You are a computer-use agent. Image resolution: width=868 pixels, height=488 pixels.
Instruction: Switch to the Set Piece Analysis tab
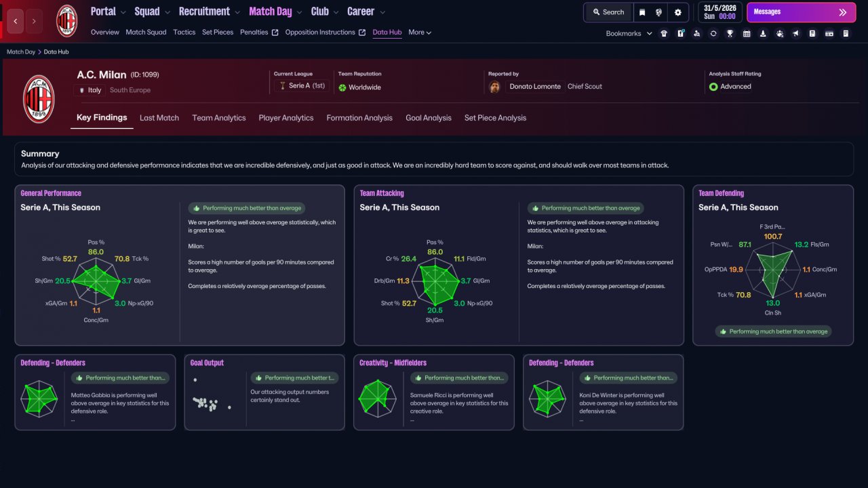(495, 118)
